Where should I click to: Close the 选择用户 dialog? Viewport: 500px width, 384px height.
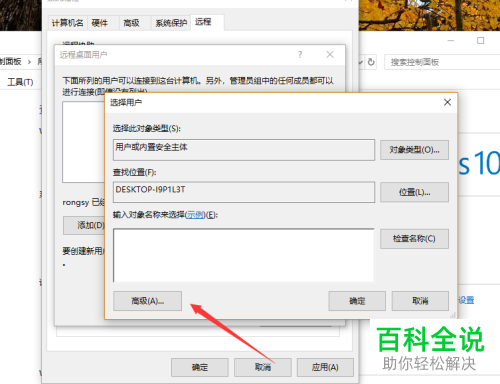click(x=447, y=102)
